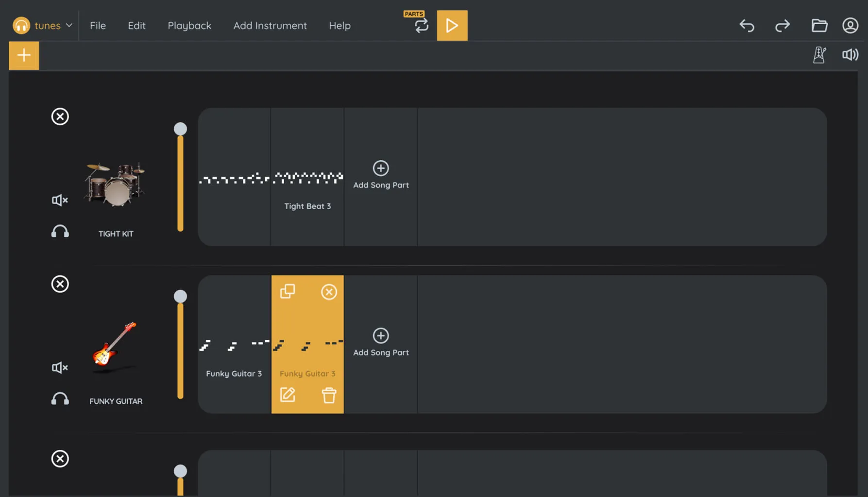868x497 pixels.
Task: Deselect the highlighted Funky Guitar 3 part
Action: click(x=329, y=292)
